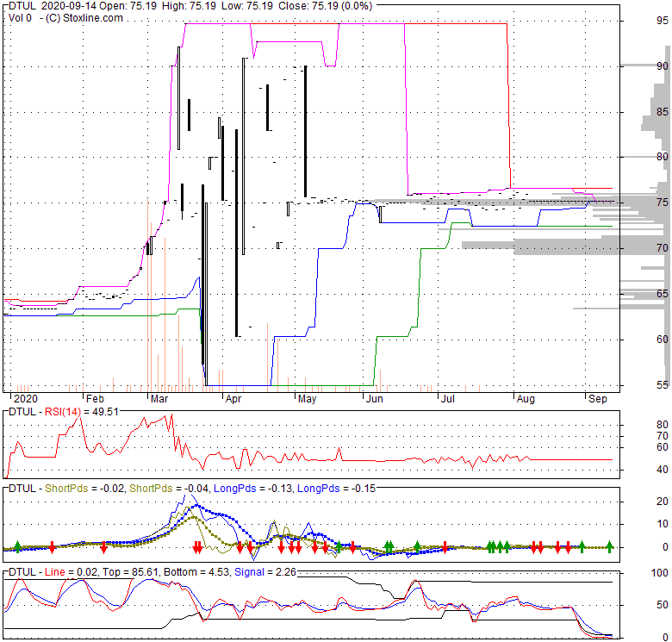Select the 'Jul' date axis label
Viewport: 672px width, 642px height.
coord(447,399)
